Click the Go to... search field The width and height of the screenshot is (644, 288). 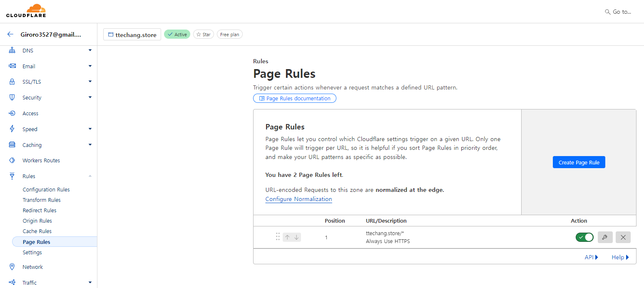point(619,12)
